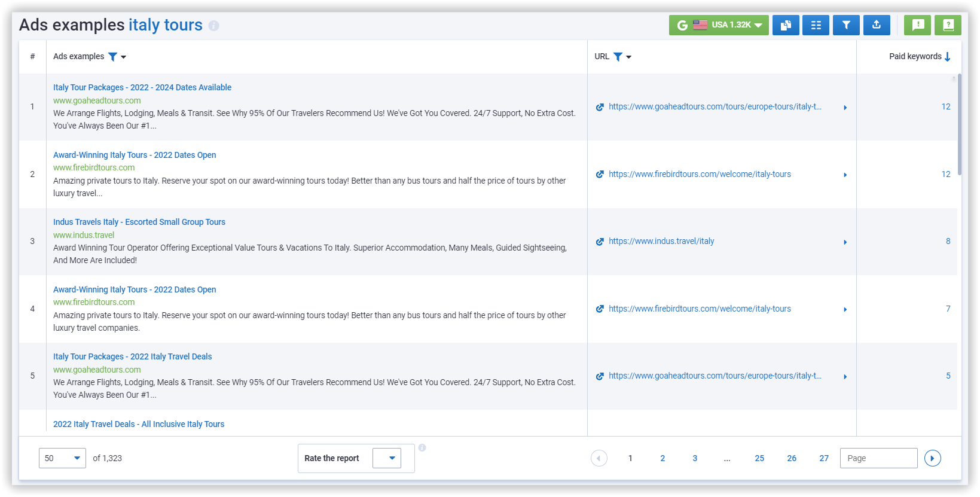Click paid keywords count 12 in row 1
The image size is (980, 497).
pos(946,106)
